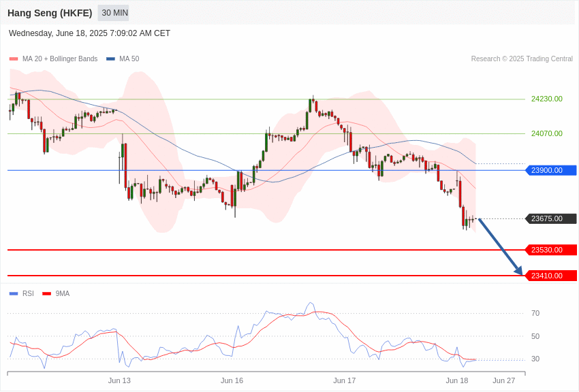
Task: Click the Jun 16 date axis label
Action: [232, 380]
